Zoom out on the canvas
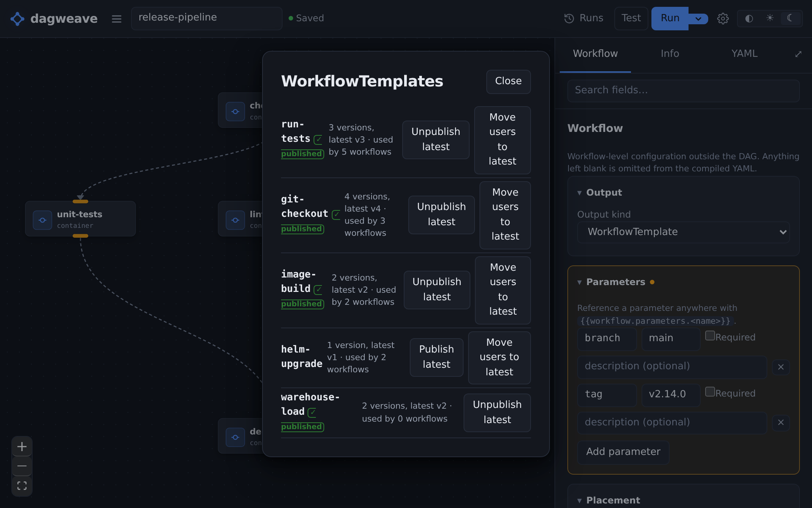This screenshot has height=508, width=812. pos(22,466)
